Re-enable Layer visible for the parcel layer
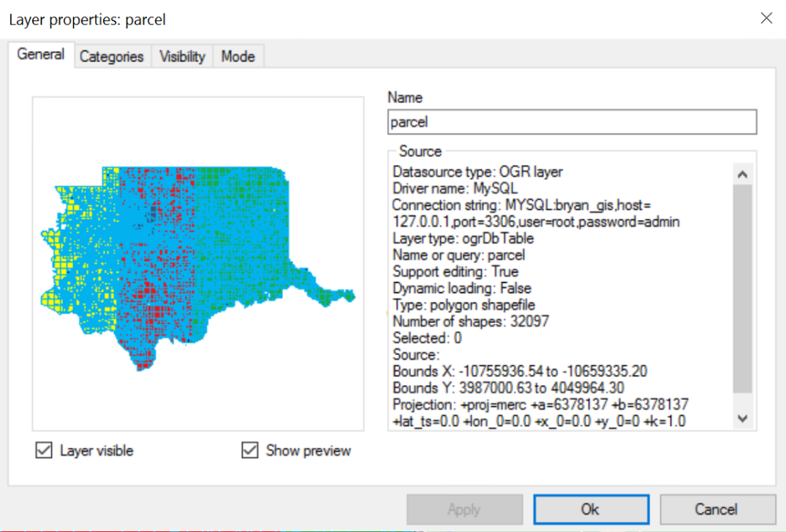Image resolution: width=786 pixels, height=532 pixels. (x=44, y=450)
